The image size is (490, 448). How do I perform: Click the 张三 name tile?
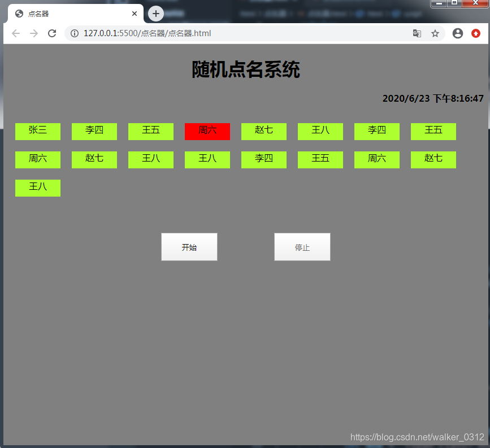[37, 131]
